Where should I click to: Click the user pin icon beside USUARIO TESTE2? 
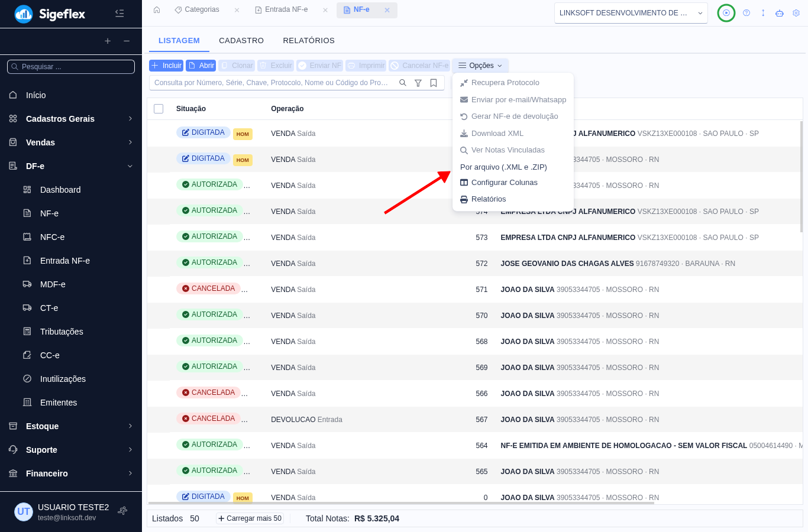pyautogui.click(x=122, y=511)
